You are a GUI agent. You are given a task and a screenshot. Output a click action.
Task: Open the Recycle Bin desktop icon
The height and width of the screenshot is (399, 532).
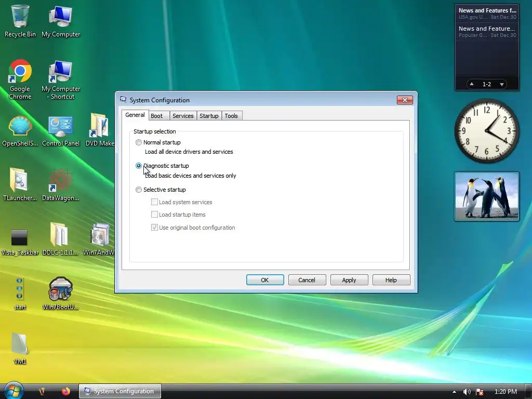pos(20,21)
